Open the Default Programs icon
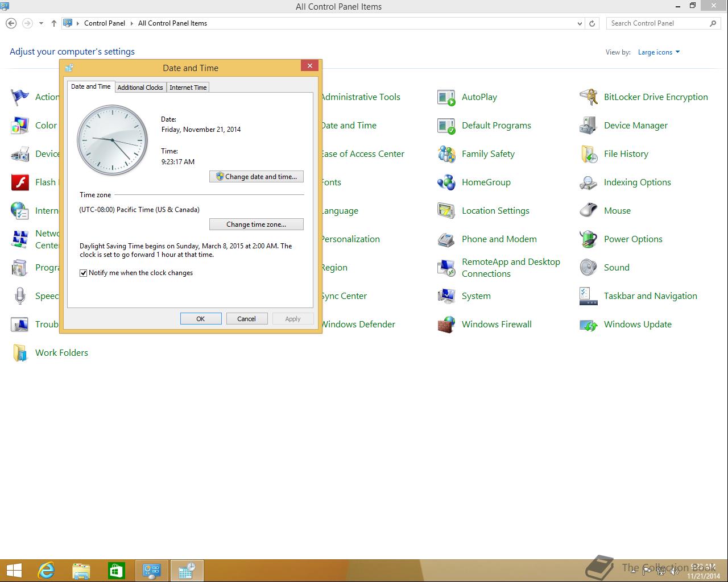728x582 pixels. click(446, 126)
